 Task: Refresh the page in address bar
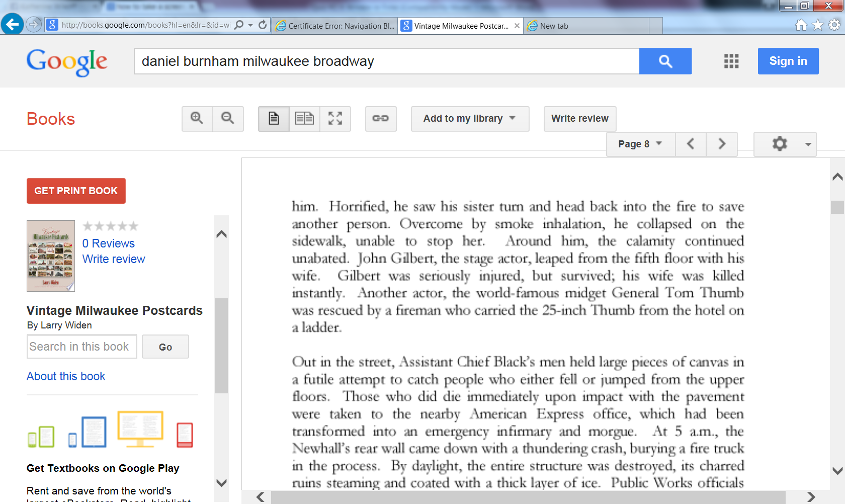[x=263, y=25]
